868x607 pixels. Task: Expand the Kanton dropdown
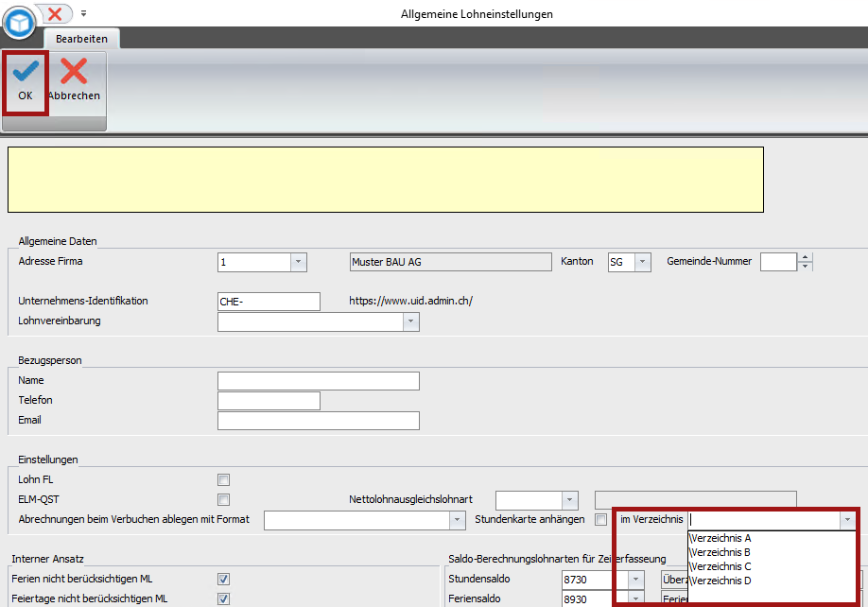click(642, 262)
